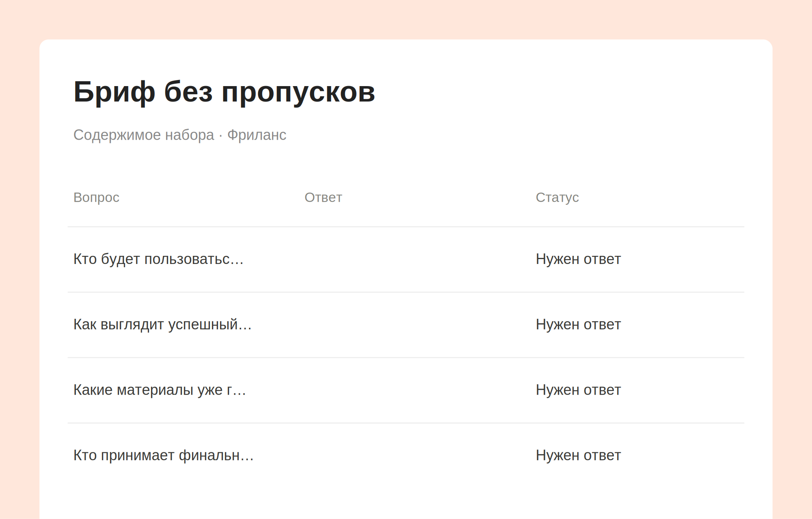Image resolution: width=812 pixels, height=519 pixels.
Task: Select the question "Какие материалы уже г…"
Action: tap(160, 390)
